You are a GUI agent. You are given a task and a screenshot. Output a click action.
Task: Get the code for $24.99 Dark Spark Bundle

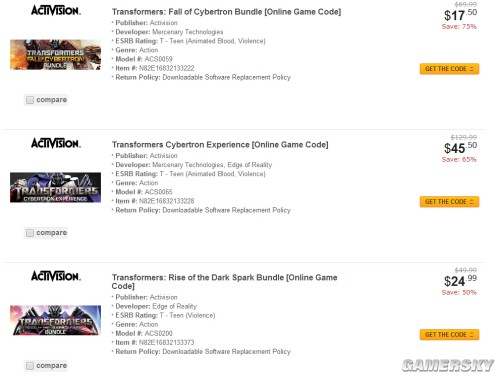point(449,334)
